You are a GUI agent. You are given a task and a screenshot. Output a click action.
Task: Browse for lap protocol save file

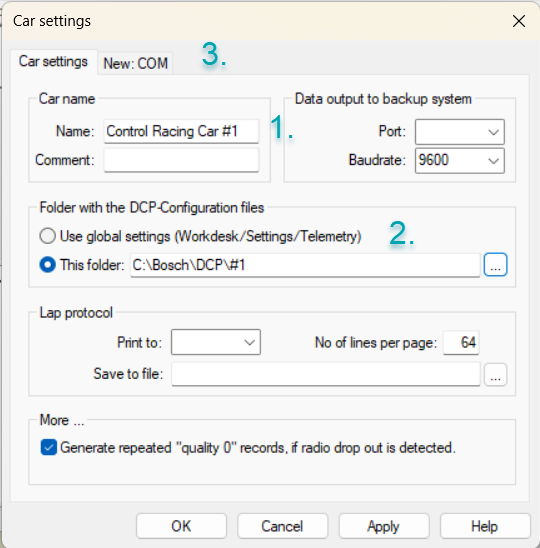pyautogui.click(x=495, y=374)
